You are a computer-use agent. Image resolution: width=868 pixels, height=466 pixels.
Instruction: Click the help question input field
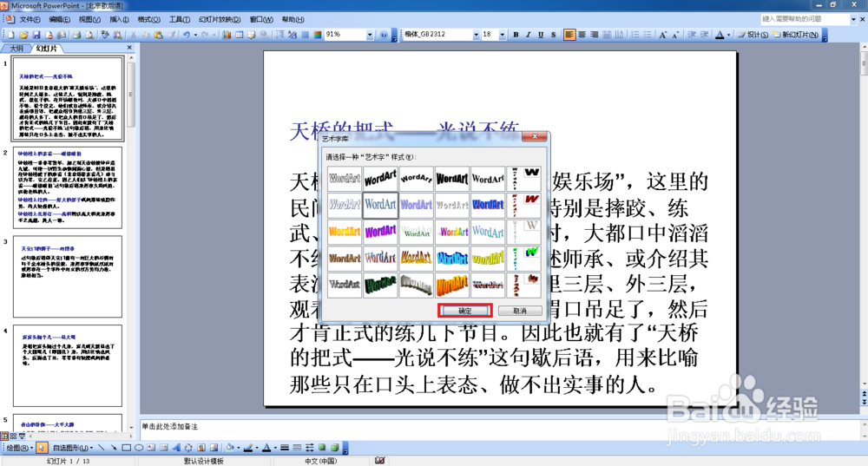pyautogui.click(x=805, y=19)
